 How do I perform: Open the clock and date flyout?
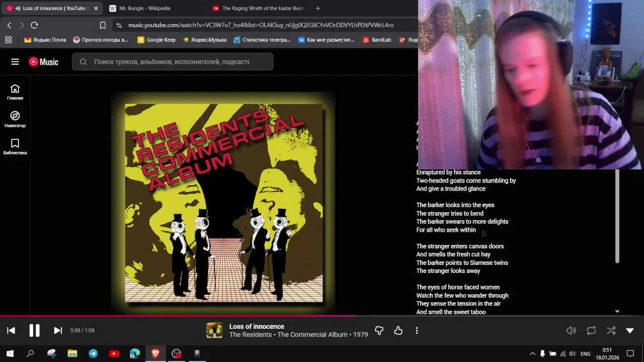tap(607, 353)
